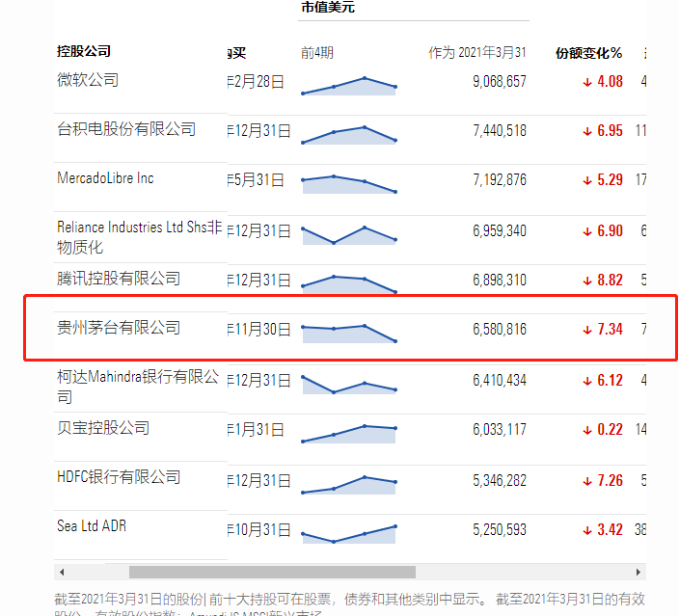
Task: Open the Sea Ltd ADR holding
Action: coord(92,526)
